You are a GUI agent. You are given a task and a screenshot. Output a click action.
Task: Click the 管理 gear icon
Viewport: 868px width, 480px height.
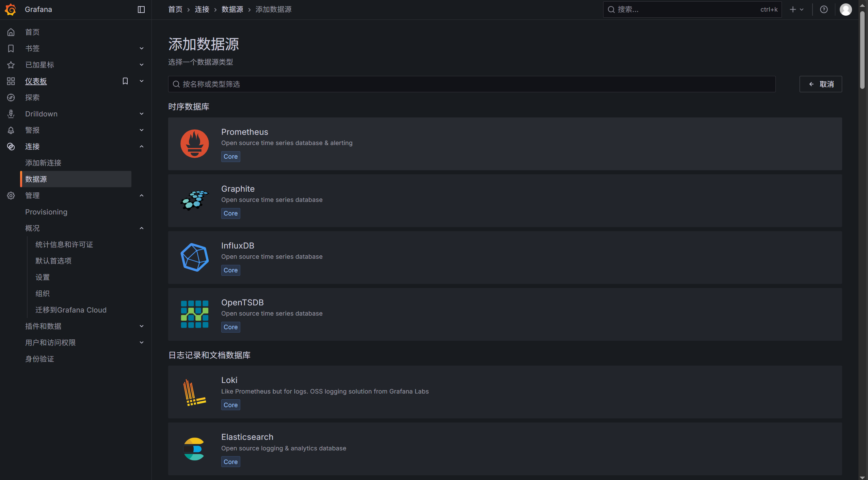11,195
